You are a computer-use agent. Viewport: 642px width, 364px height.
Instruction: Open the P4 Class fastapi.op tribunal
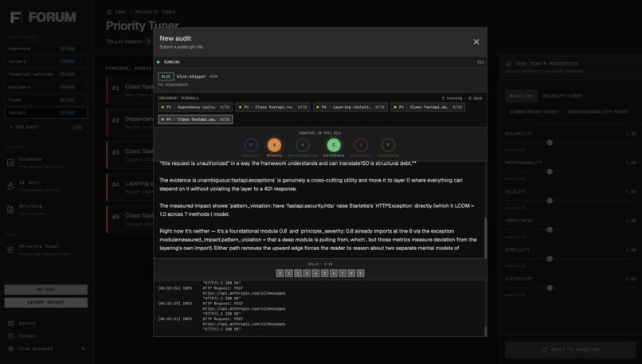(x=195, y=119)
